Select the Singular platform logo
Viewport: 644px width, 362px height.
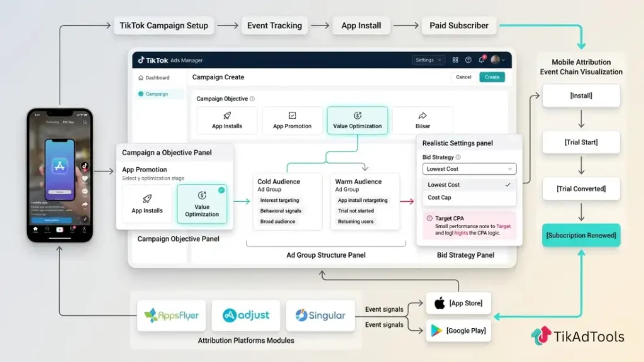(321, 316)
